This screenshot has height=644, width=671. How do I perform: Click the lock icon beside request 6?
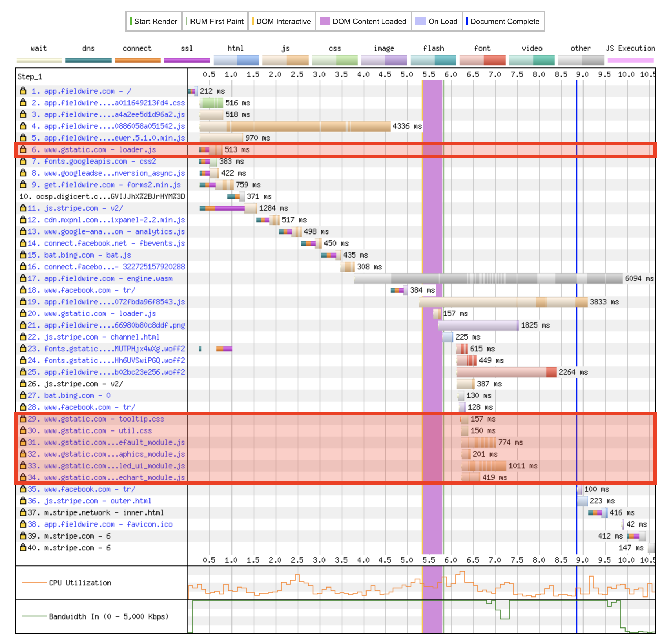(x=23, y=149)
